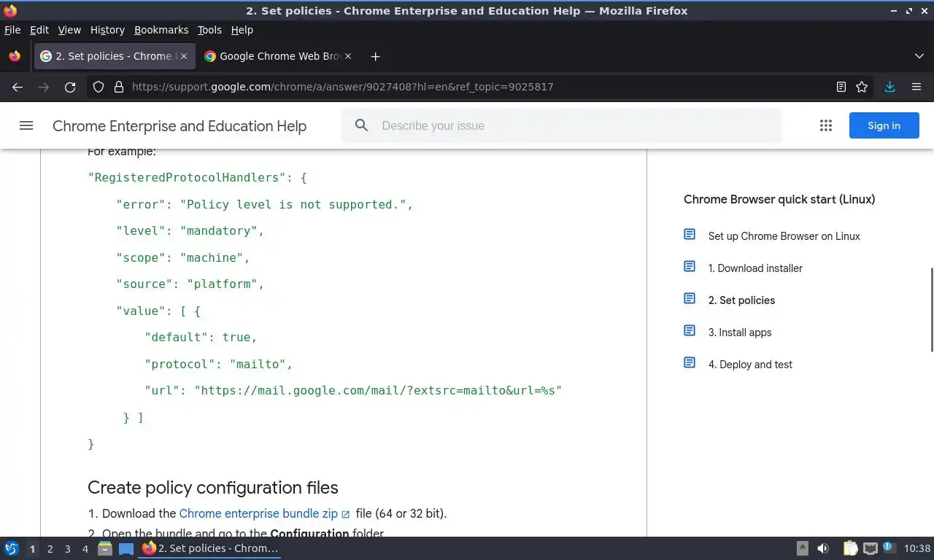The width and height of the screenshot is (934, 560).
Task: Click the page vertical scrollbar thumb
Action: 931,309
